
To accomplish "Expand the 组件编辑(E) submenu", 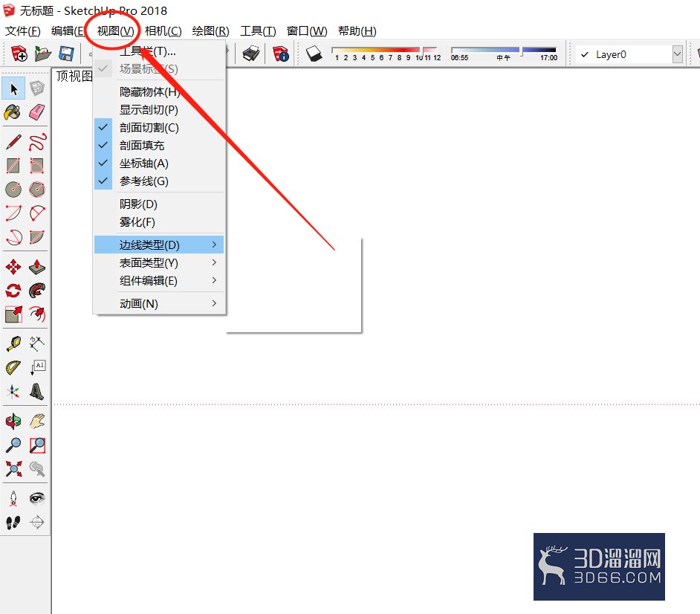I will (159, 280).
